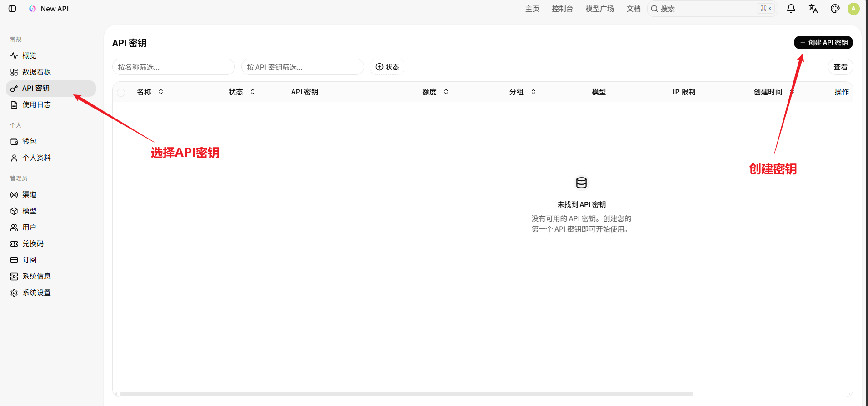Image resolution: width=868 pixels, height=406 pixels.
Task: Open 订阅 sidebar item
Action: click(51, 260)
